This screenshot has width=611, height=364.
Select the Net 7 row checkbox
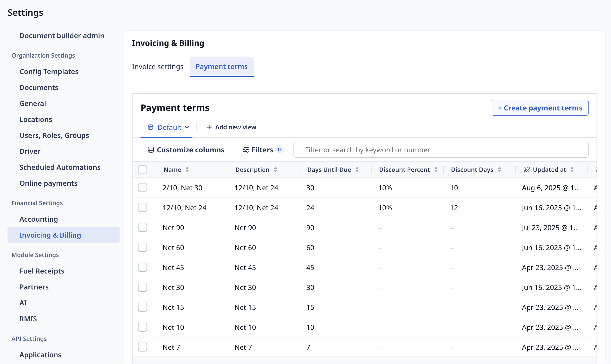click(x=143, y=347)
